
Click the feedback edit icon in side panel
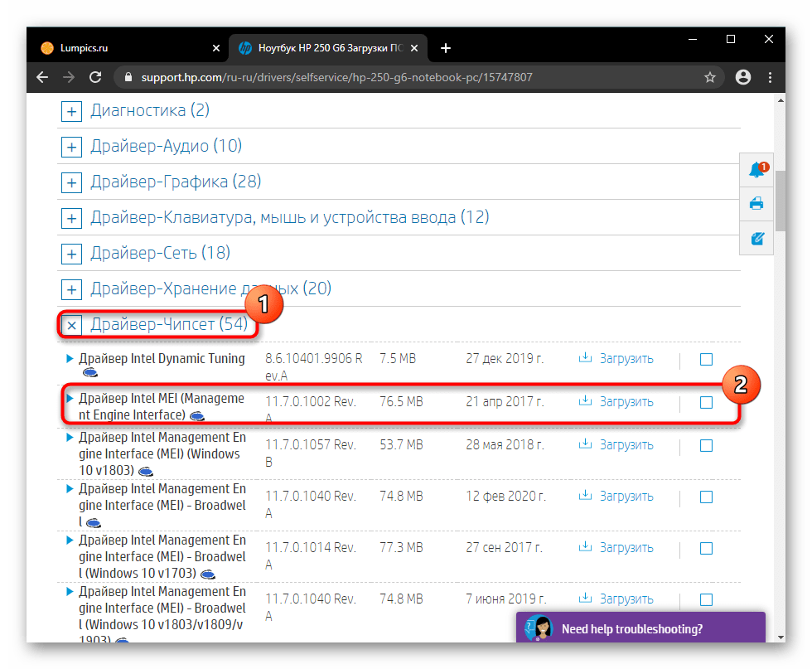(x=756, y=239)
